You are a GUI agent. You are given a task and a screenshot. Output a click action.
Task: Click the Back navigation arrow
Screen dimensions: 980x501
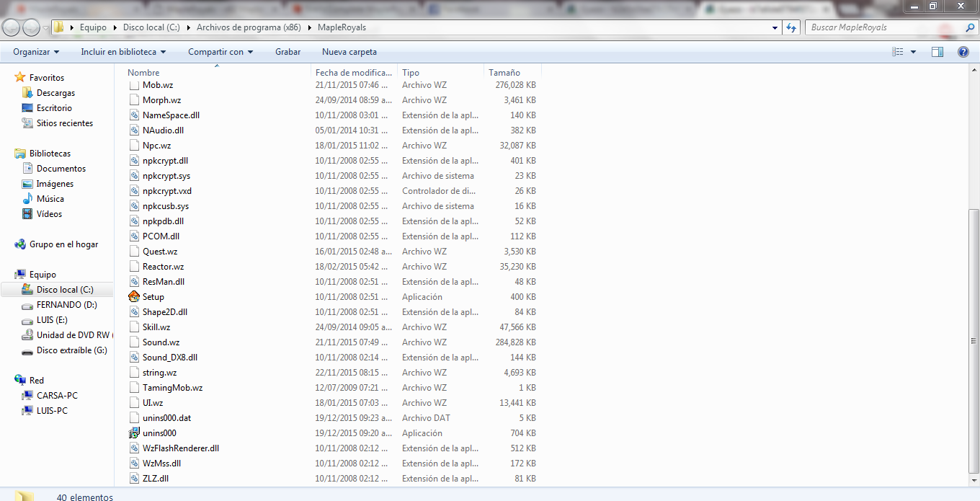[12, 27]
